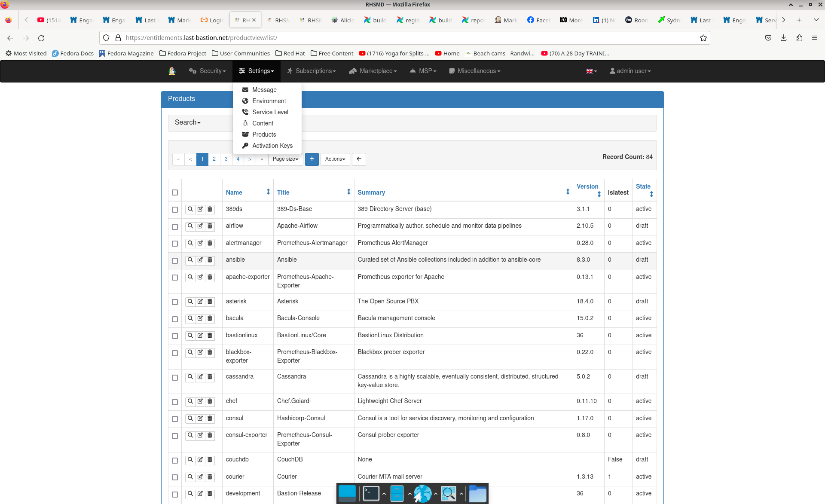Bookmark this page with the star icon
Viewport: 825px width, 504px height.
click(703, 38)
